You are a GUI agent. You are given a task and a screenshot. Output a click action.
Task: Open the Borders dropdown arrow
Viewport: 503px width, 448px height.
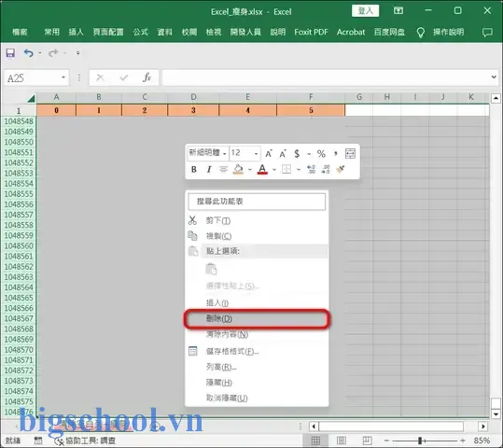pos(299,170)
